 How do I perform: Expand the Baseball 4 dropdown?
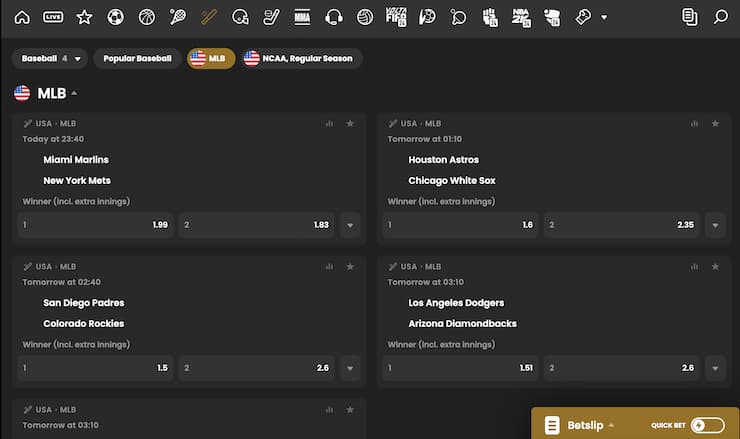[x=50, y=59]
